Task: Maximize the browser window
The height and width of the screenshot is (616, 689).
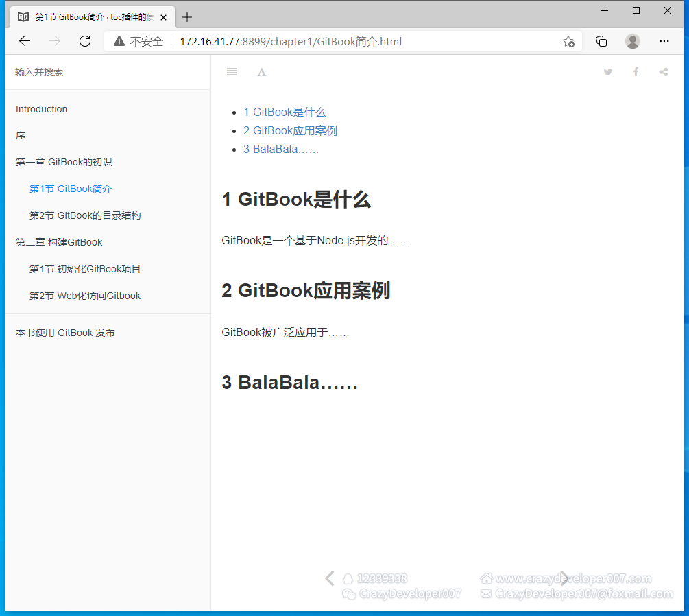Action: pyautogui.click(x=636, y=10)
